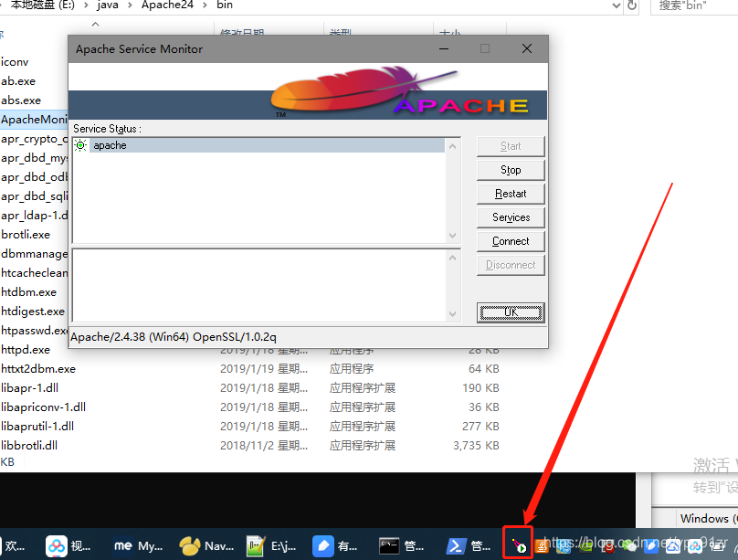Click the Start button in Apache Monitor
Image resolution: width=738 pixels, height=560 pixels.
click(x=511, y=146)
